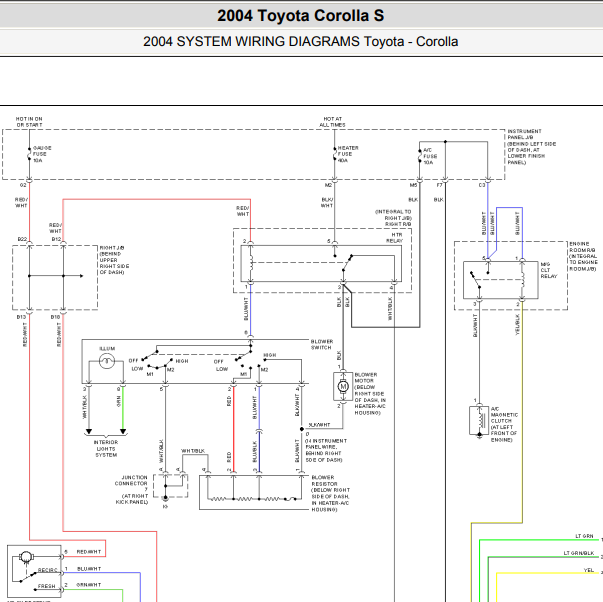This screenshot has height=602, width=603.
Task: Click the 'YEL/BLK' wire label below MG CLT relay
Action: [x=517, y=324]
